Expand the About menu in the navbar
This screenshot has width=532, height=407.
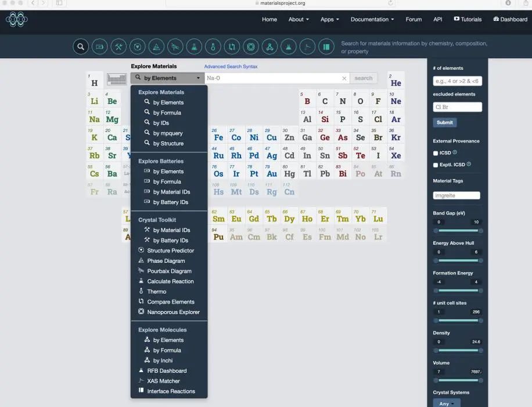tap(299, 19)
